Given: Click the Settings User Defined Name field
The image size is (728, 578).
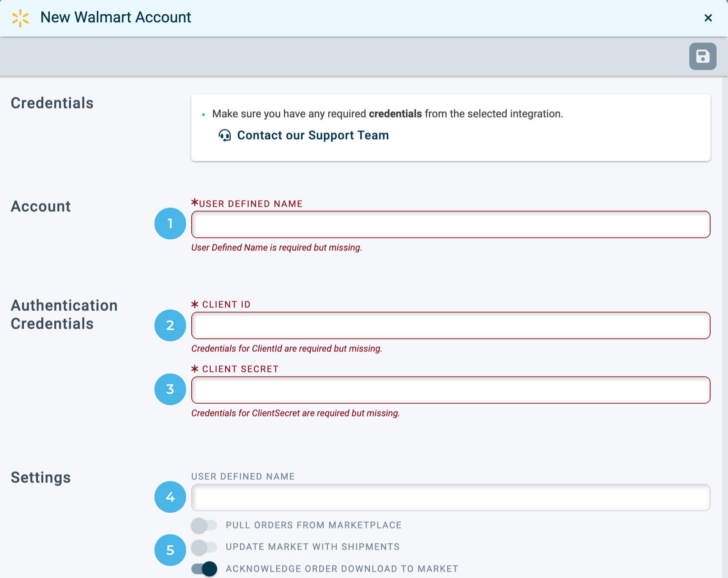Looking at the screenshot, I should (x=450, y=497).
